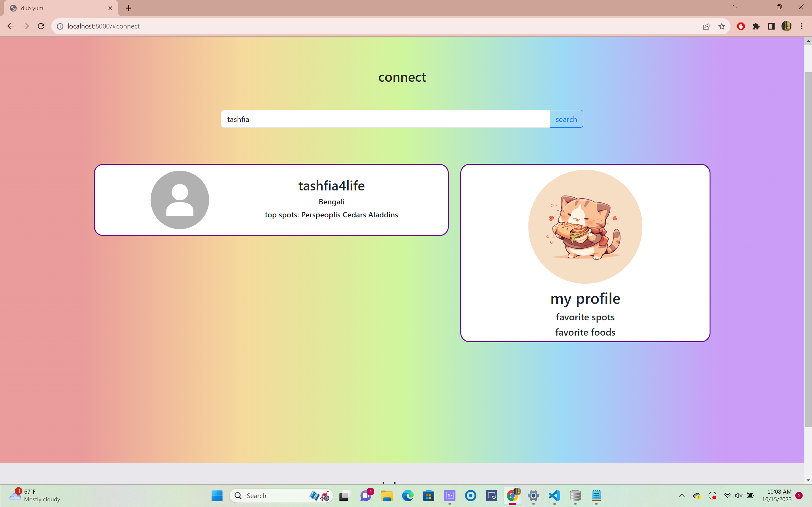Click the browser back arrow
The height and width of the screenshot is (507, 812).
pyautogui.click(x=10, y=26)
